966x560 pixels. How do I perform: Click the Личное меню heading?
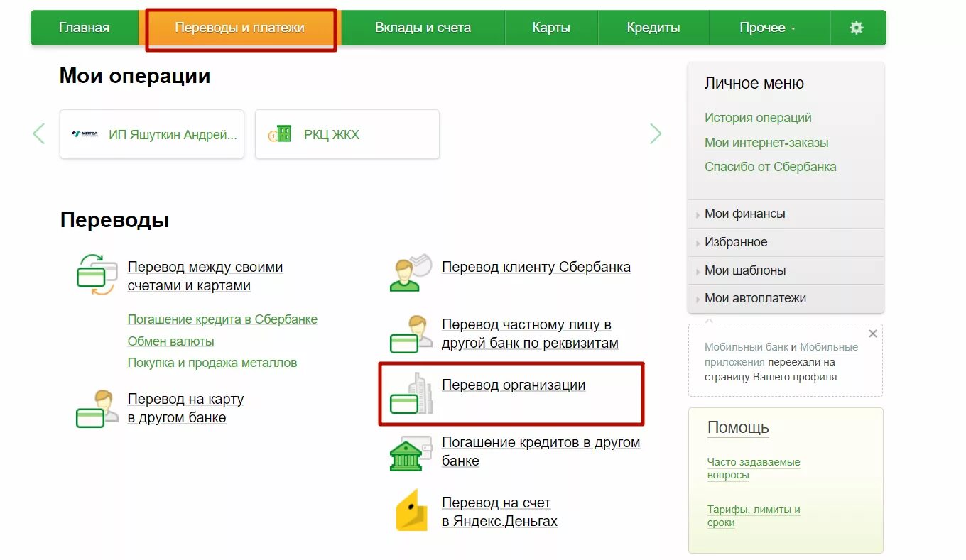[x=754, y=83]
